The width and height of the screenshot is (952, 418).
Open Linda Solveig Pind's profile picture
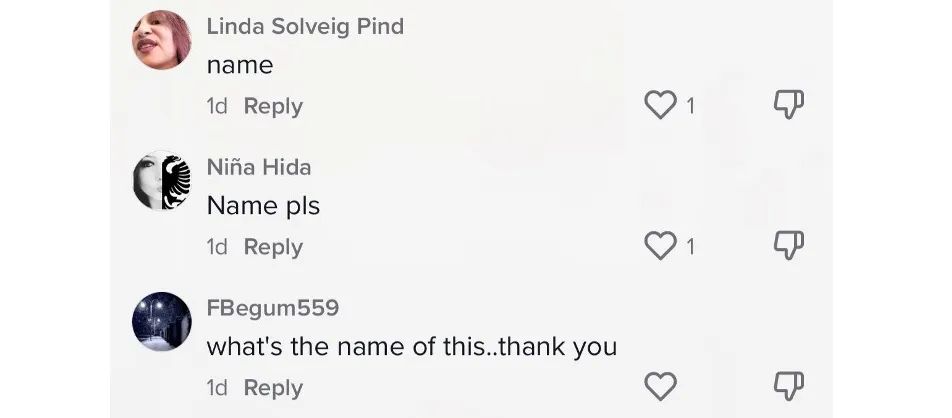[162, 40]
